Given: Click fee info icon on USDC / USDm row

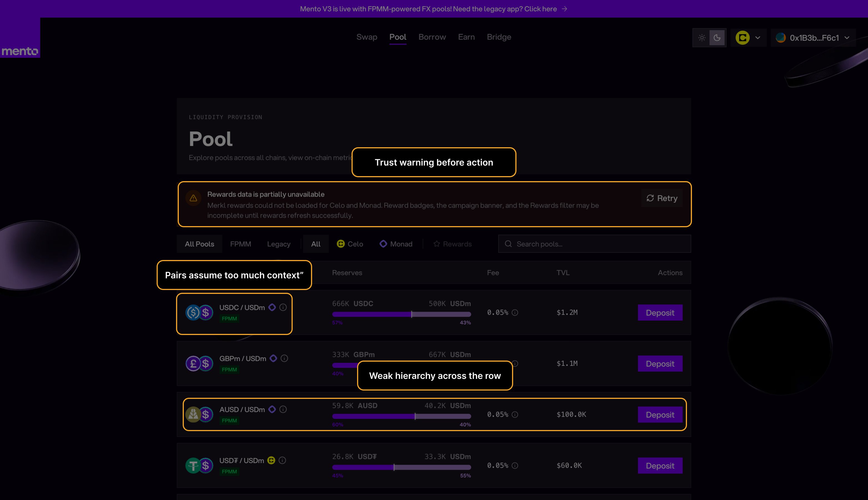Looking at the screenshot, I should tap(515, 312).
